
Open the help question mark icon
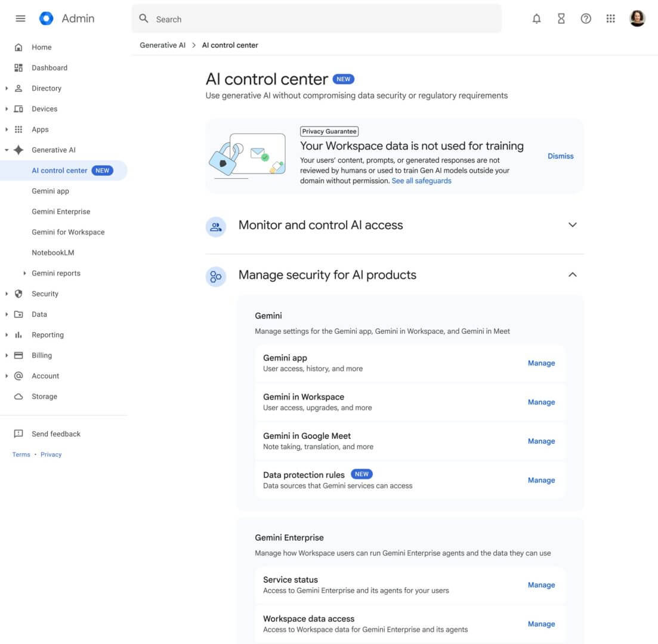pyautogui.click(x=586, y=19)
